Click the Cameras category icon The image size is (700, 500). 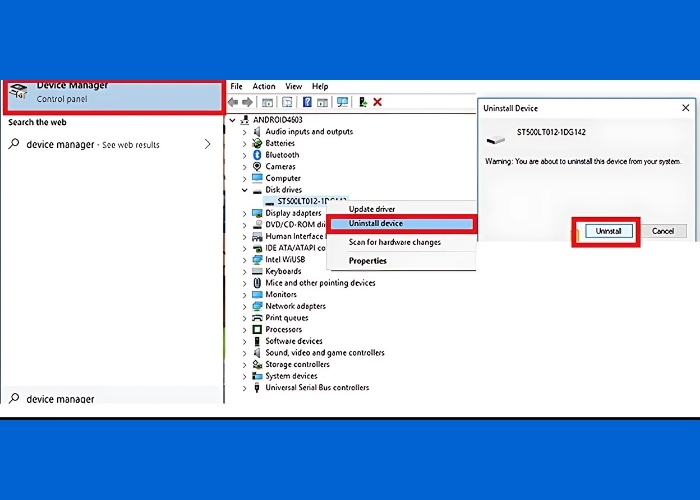[x=257, y=167]
